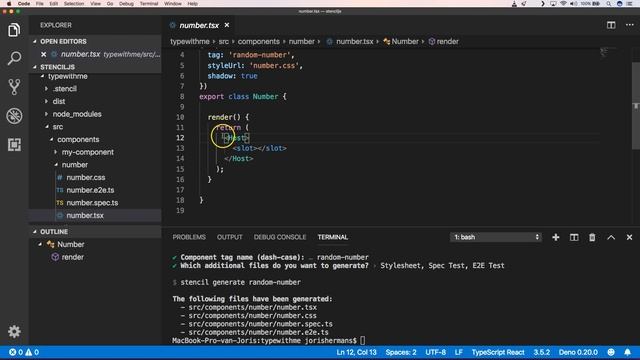Open the terminal selector dropdown 1: bash
The height and width of the screenshot is (360, 640).
(x=496, y=237)
